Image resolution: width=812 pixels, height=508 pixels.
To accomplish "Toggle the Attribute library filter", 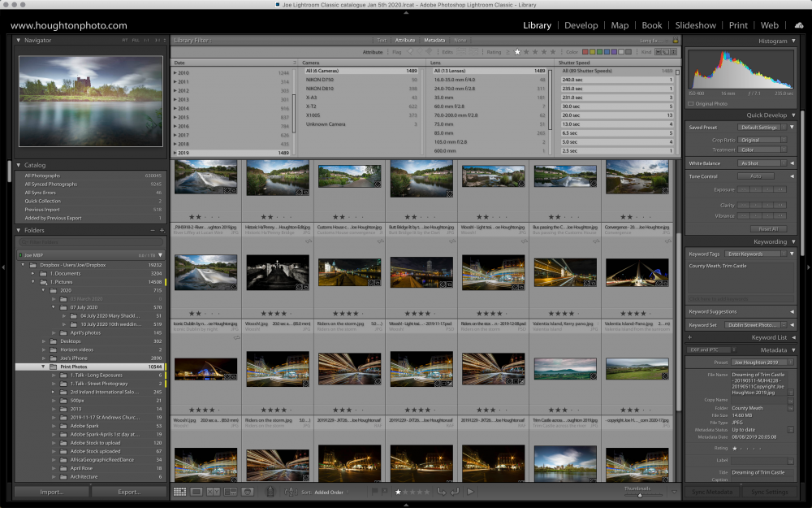I will pyautogui.click(x=405, y=40).
